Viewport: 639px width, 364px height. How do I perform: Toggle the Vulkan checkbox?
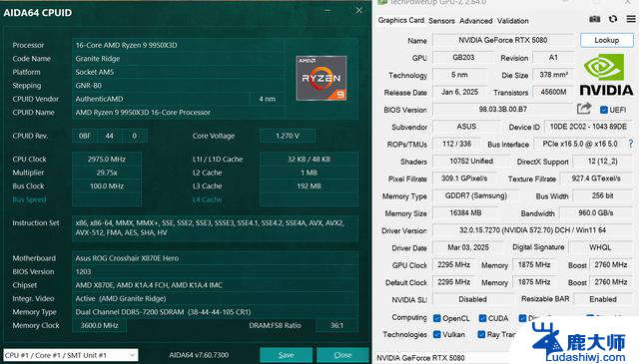point(437,334)
